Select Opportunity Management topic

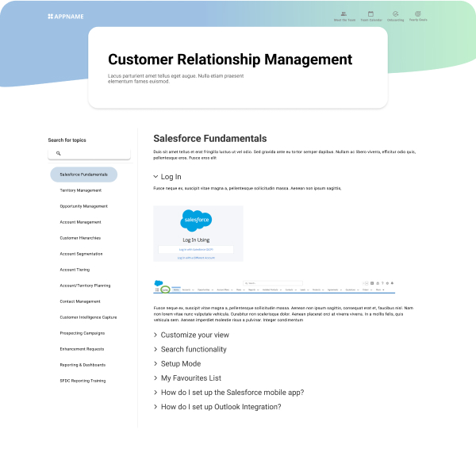click(x=84, y=206)
